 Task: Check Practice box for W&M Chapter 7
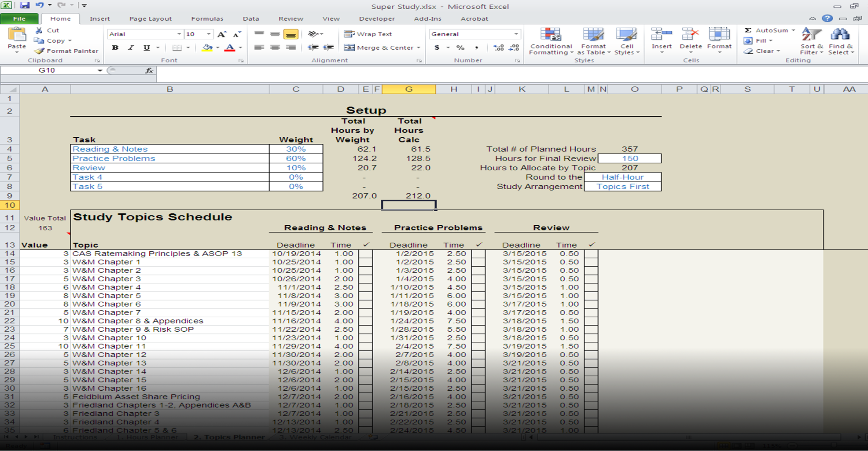(x=478, y=313)
